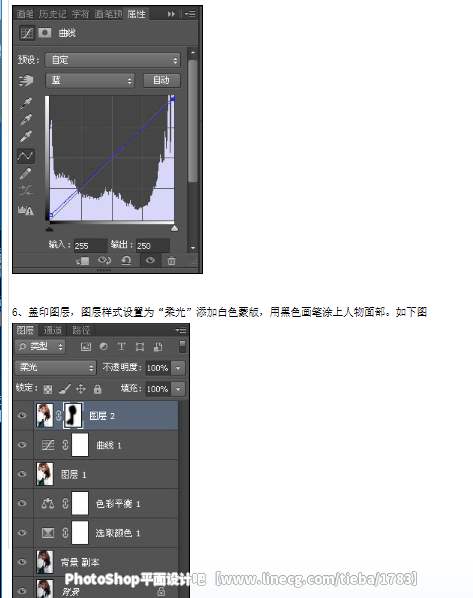Toggle curves adjustment visibility eye in Properties
Screen dimensions: 473x598
pyautogui.click(x=150, y=260)
